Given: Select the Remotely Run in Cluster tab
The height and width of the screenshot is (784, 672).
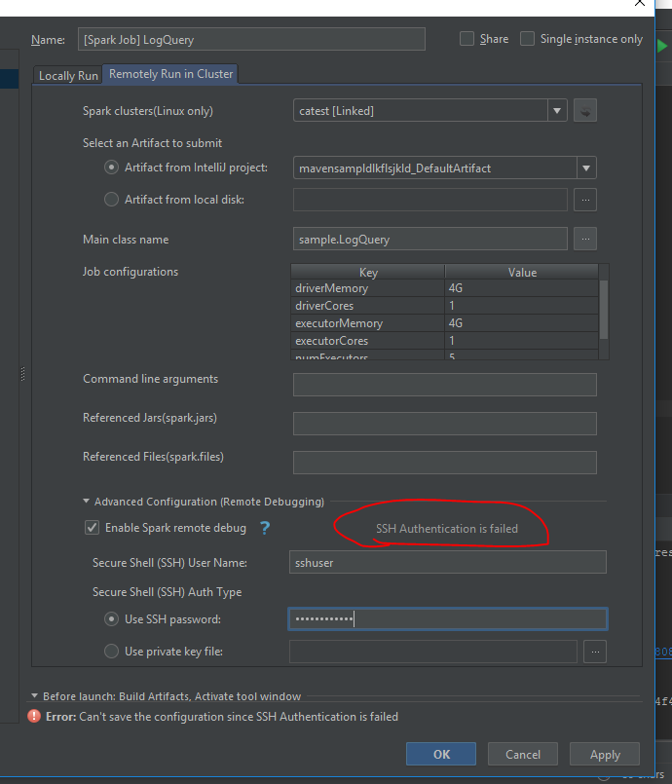Looking at the screenshot, I should tap(169, 75).
